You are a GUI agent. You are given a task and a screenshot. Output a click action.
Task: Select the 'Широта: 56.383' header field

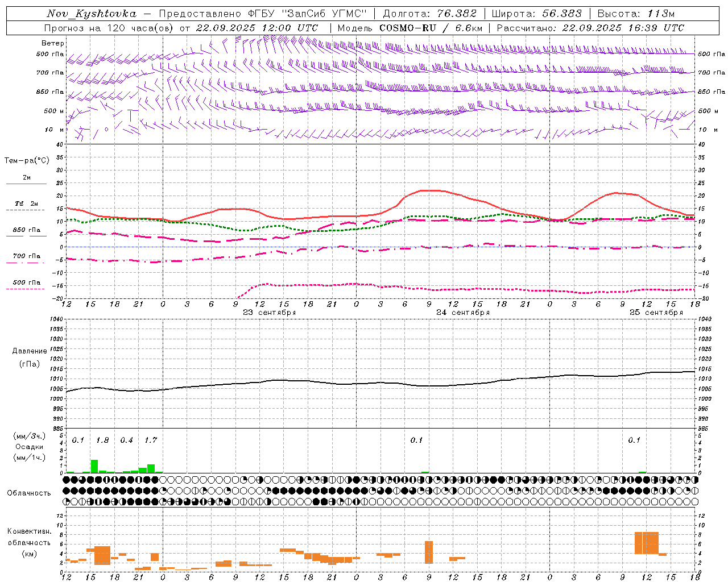click(x=536, y=14)
